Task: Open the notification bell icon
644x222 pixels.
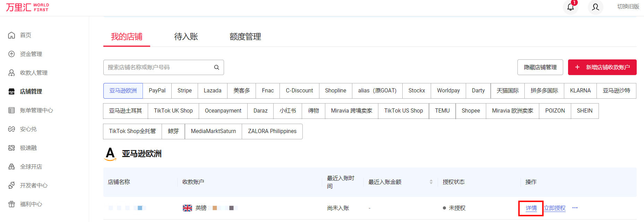Action: (x=570, y=7)
